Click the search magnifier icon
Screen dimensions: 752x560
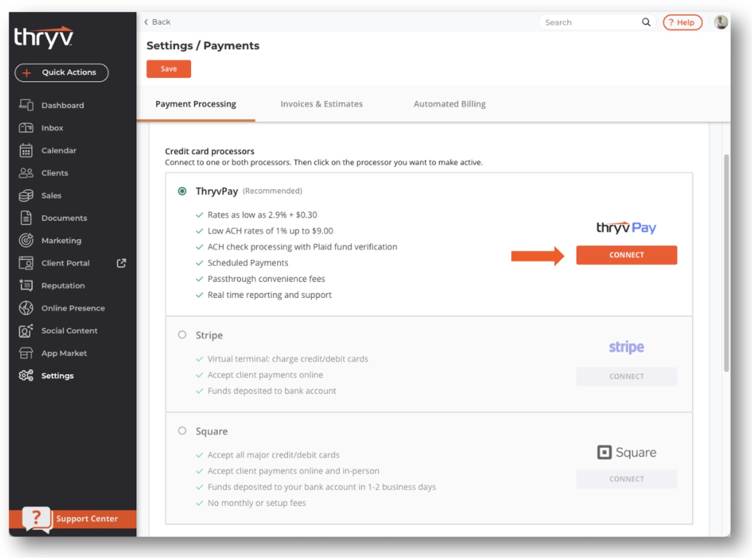click(646, 22)
